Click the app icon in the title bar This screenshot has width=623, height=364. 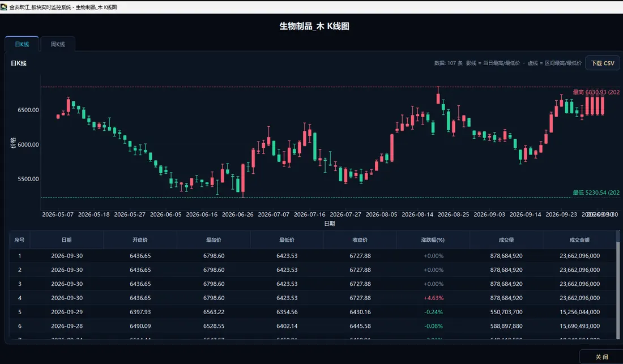click(x=4, y=7)
